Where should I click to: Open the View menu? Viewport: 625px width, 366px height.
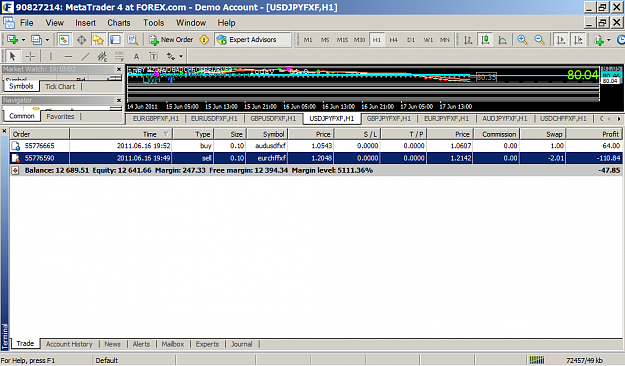tap(54, 23)
